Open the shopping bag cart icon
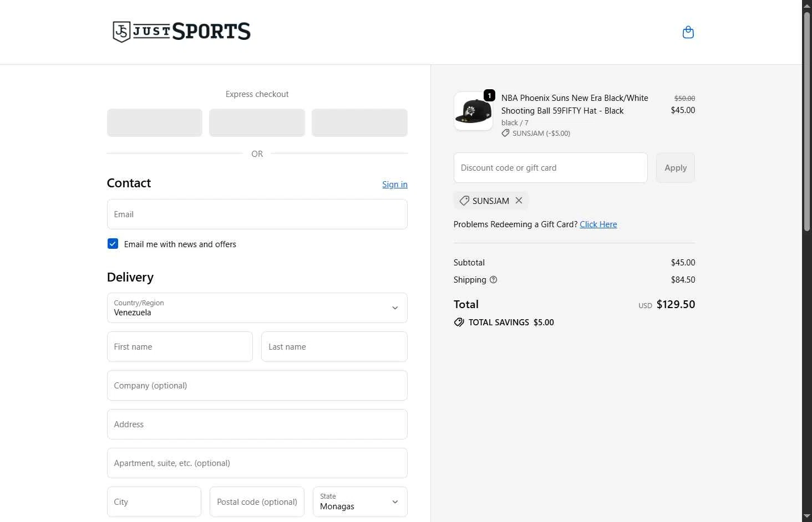Image resolution: width=812 pixels, height=522 pixels. coord(688,32)
